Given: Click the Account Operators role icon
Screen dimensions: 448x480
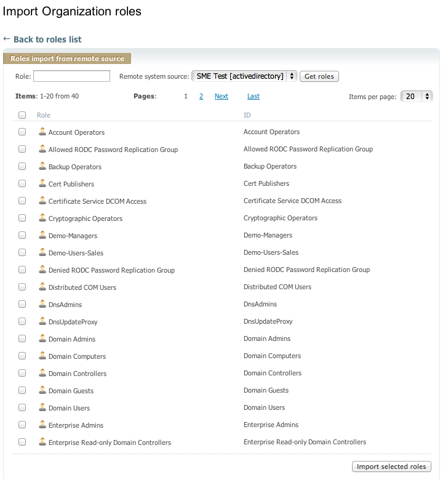Looking at the screenshot, I should coord(42,132).
